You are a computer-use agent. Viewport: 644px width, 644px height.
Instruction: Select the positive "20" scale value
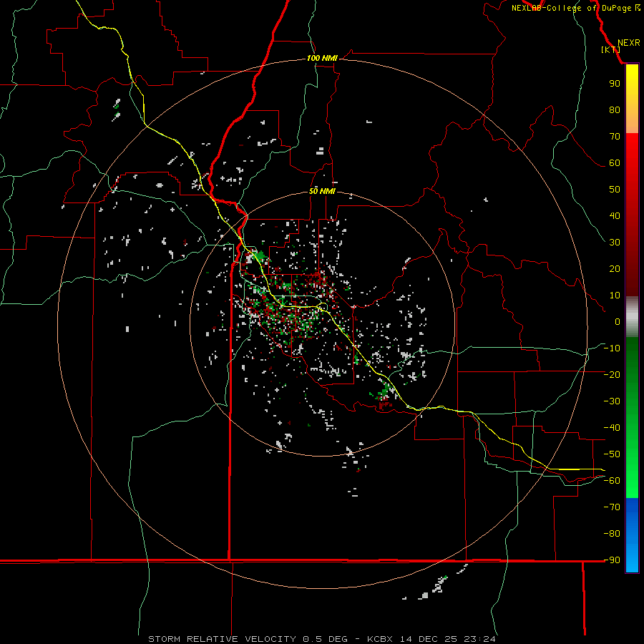point(615,268)
